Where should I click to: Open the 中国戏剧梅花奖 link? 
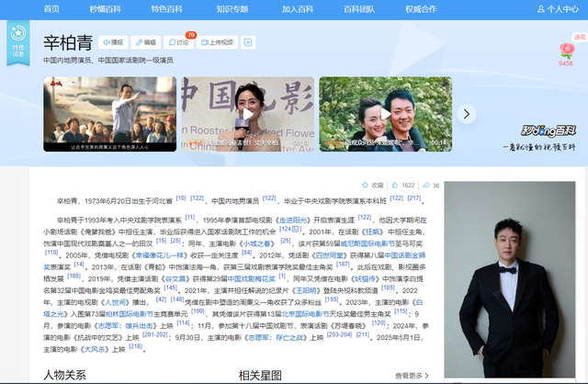tap(252, 279)
